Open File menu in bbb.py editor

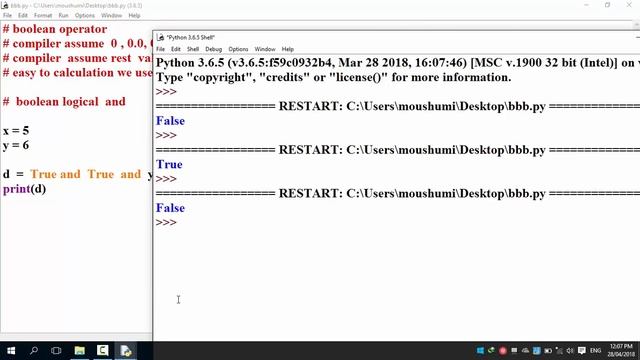tap(7, 16)
